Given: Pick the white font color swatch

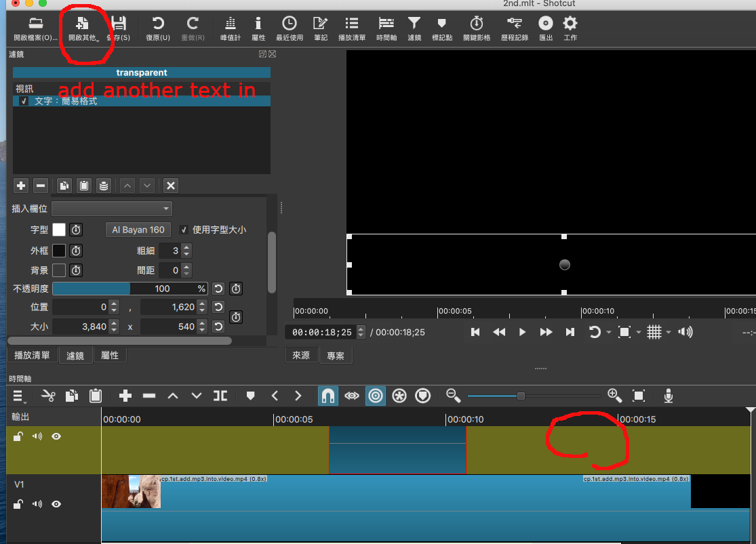Looking at the screenshot, I should [x=59, y=230].
